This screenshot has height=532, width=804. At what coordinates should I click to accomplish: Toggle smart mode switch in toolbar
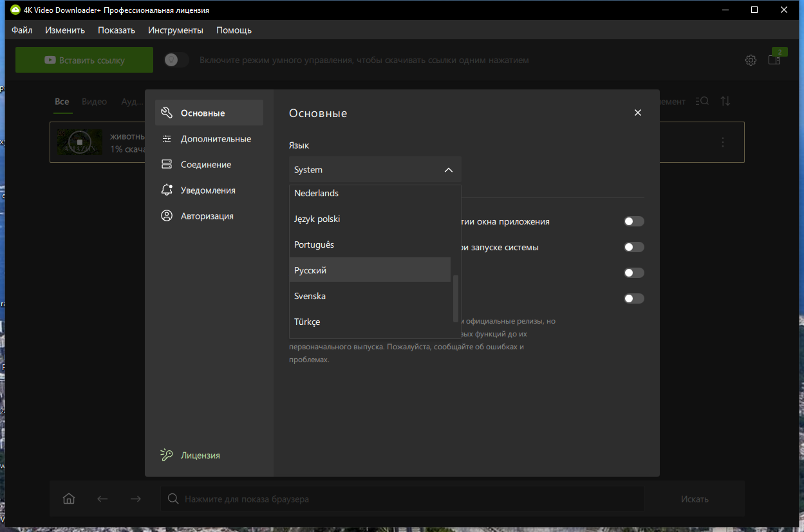pyautogui.click(x=176, y=60)
